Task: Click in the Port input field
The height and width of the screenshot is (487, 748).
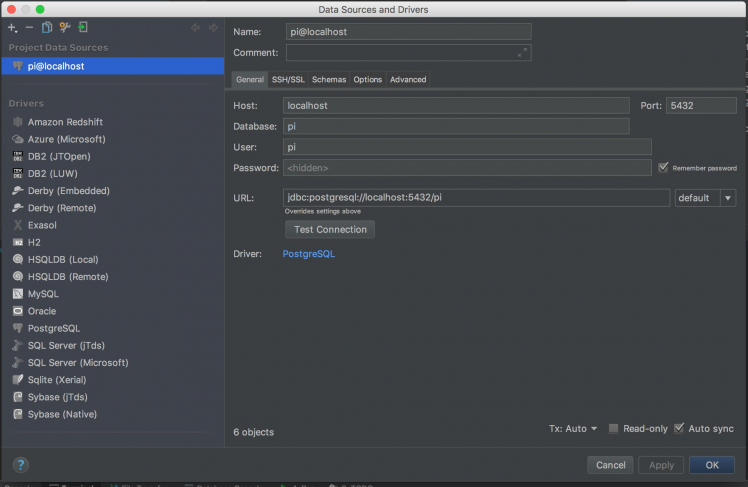Action: click(701, 105)
